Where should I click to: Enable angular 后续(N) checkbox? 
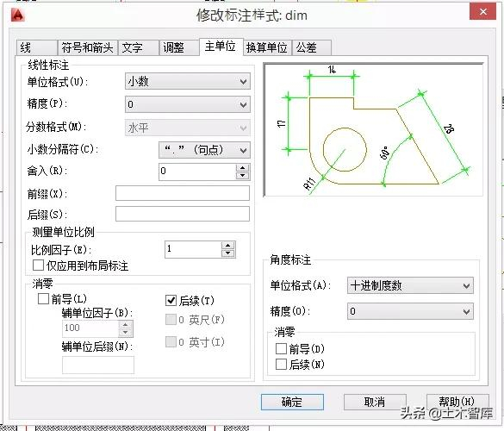pyautogui.click(x=281, y=365)
